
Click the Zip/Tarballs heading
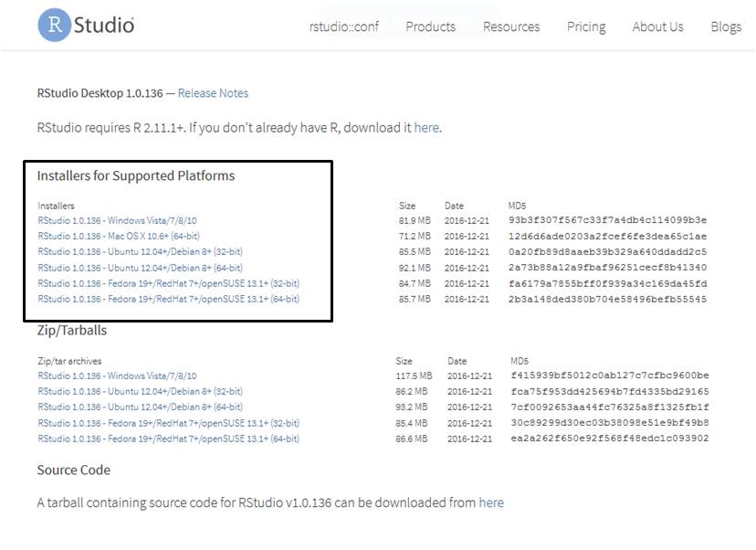pos(72,331)
